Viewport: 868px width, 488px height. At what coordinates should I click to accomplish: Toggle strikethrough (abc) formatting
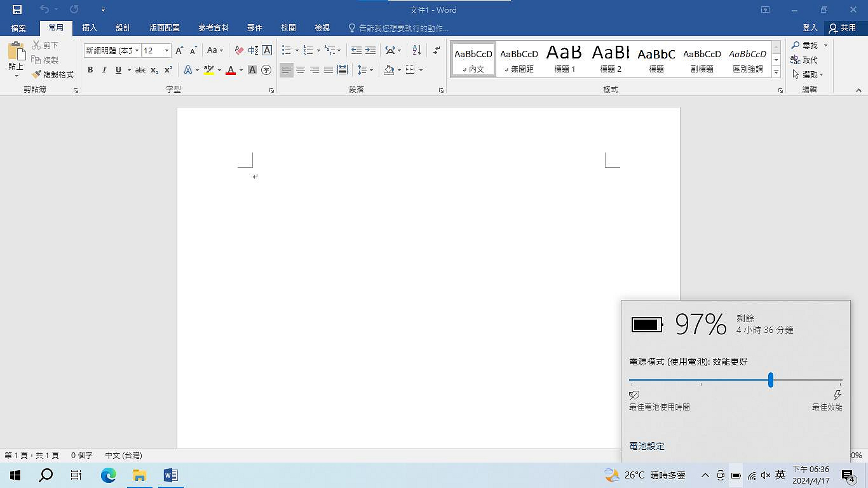pos(140,70)
